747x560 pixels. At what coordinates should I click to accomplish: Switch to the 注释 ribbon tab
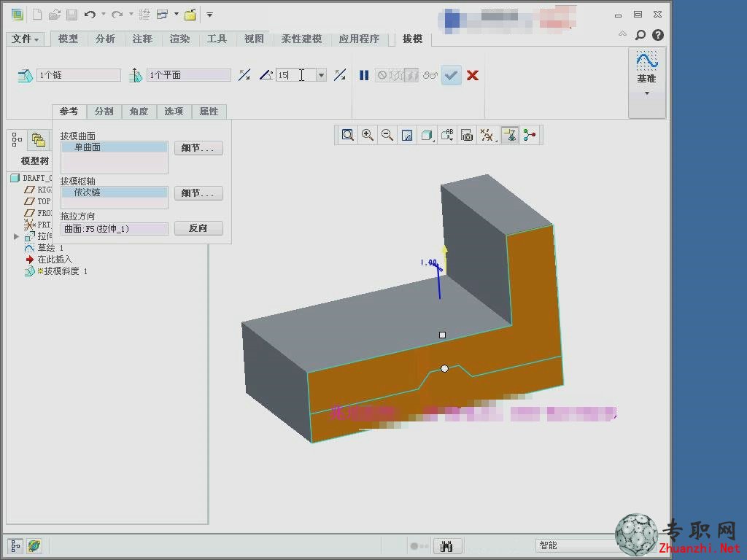(x=142, y=39)
